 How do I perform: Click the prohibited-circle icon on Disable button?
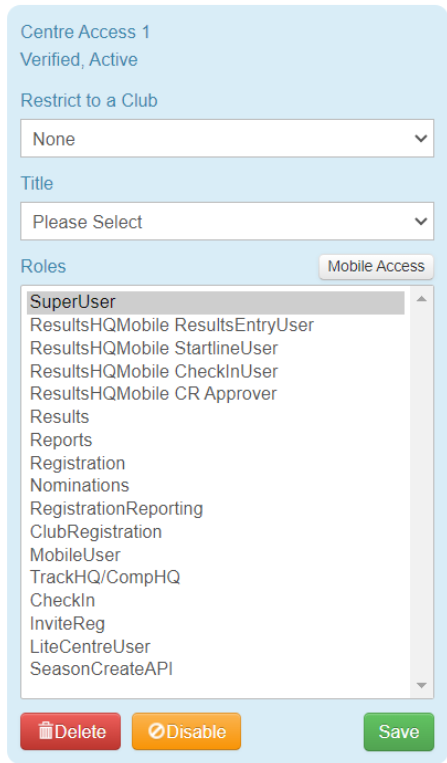[x=156, y=731]
